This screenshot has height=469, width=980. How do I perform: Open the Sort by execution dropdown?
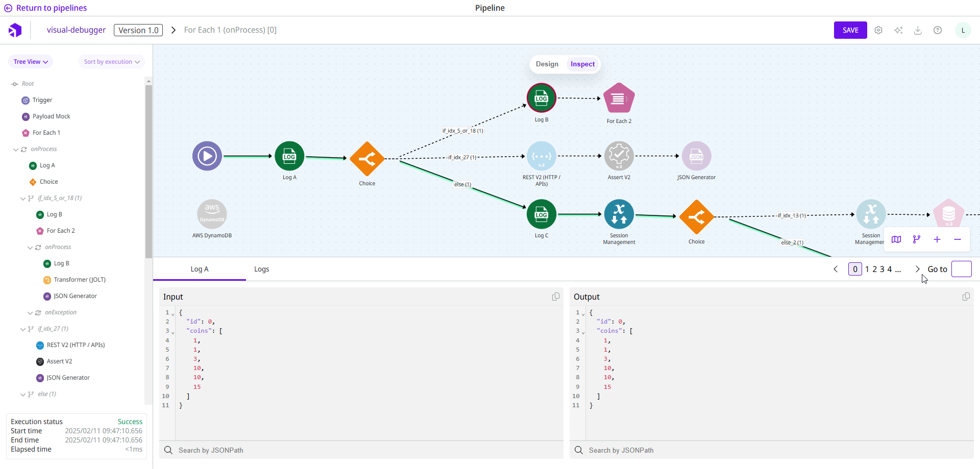point(111,62)
